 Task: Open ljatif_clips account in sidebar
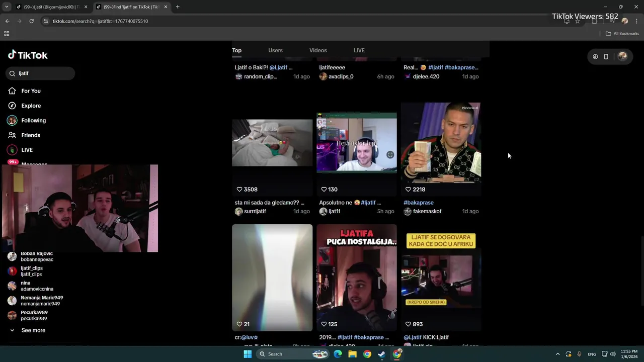[26, 271]
